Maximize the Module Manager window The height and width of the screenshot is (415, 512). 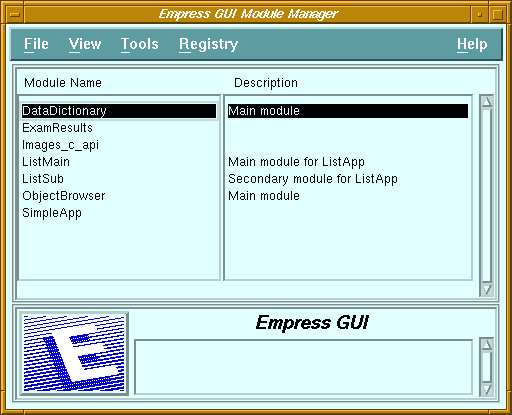498,14
